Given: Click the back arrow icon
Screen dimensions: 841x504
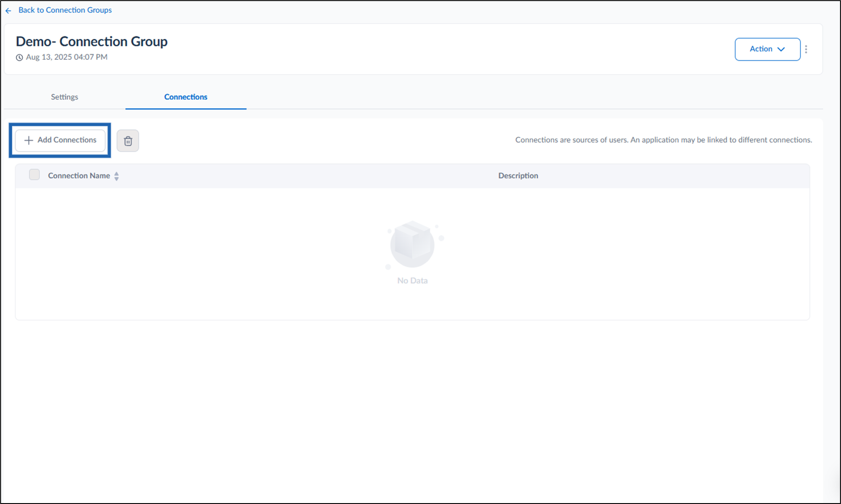Looking at the screenshot, I should (x=8, y=10).
